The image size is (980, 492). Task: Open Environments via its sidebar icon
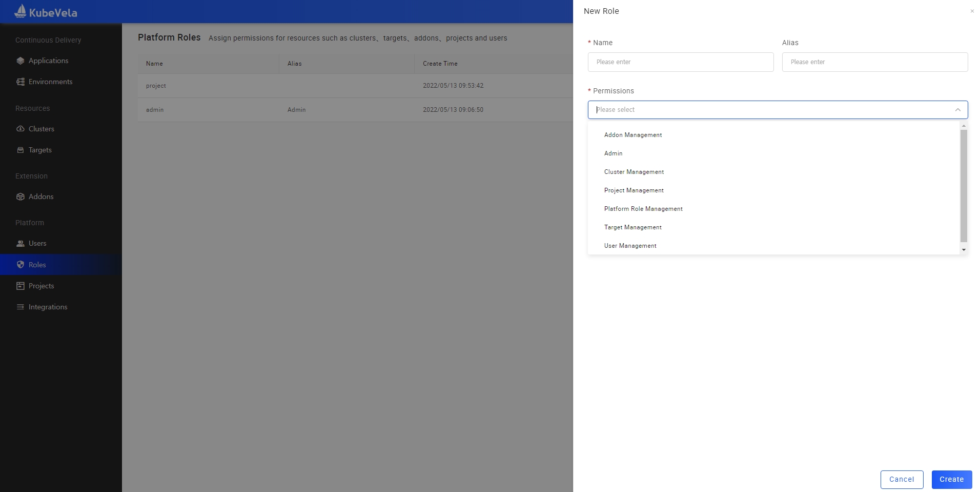21,82
